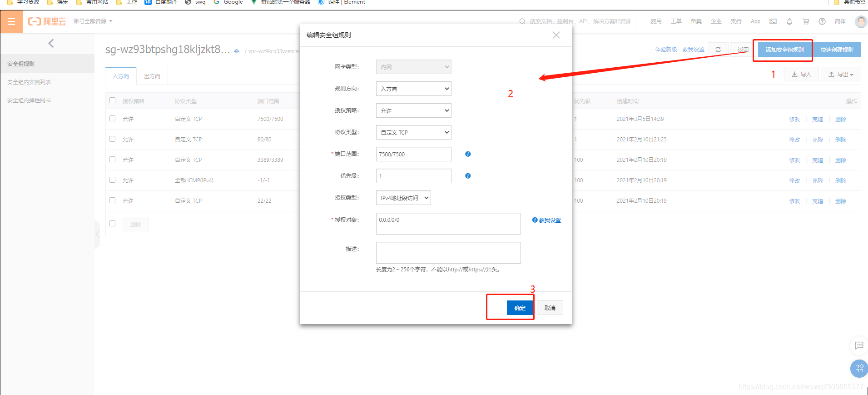Open Google bookmark
Viewport: 868px width, 395px height.
(x=228, y=2)
